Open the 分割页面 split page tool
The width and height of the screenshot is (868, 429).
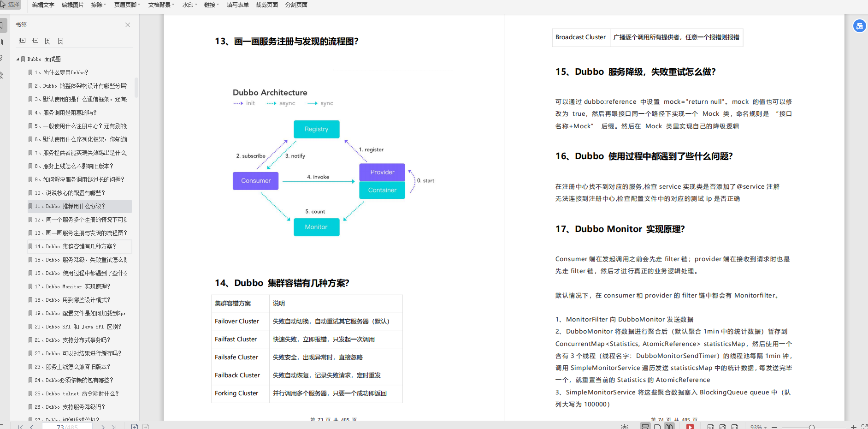[296, 5]
